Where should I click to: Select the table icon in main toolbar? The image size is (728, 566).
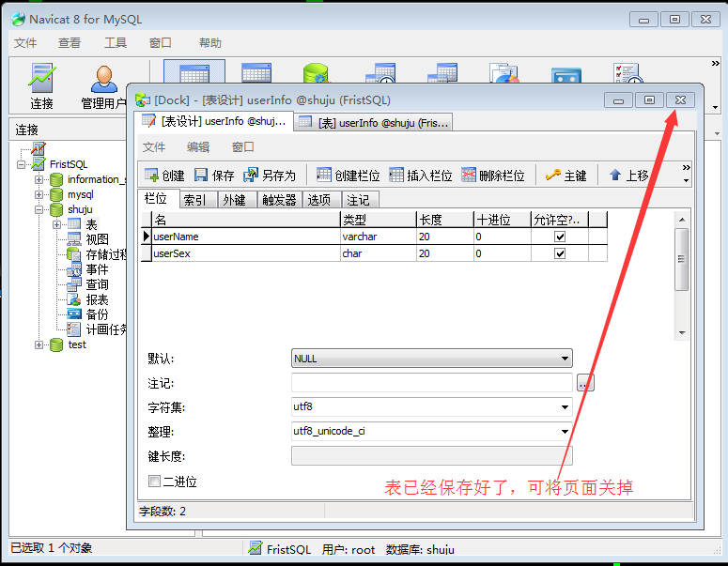[194, 72]
